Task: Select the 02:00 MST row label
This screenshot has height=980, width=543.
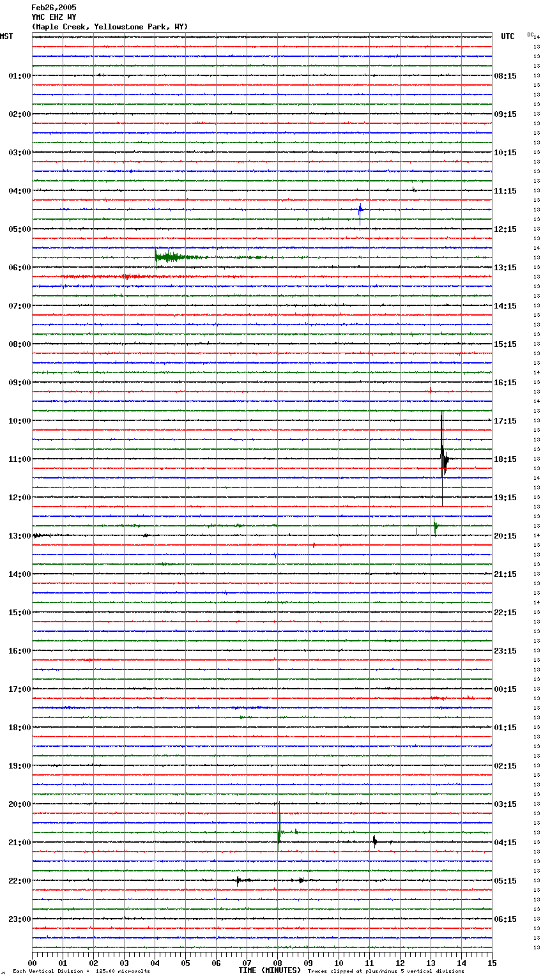Action: click(x=20, y=114)
